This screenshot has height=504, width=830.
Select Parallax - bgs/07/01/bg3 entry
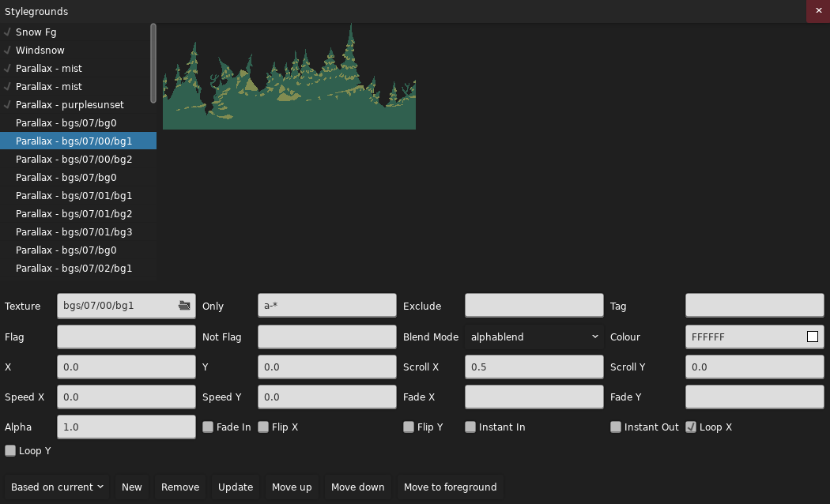coord(78,231)
